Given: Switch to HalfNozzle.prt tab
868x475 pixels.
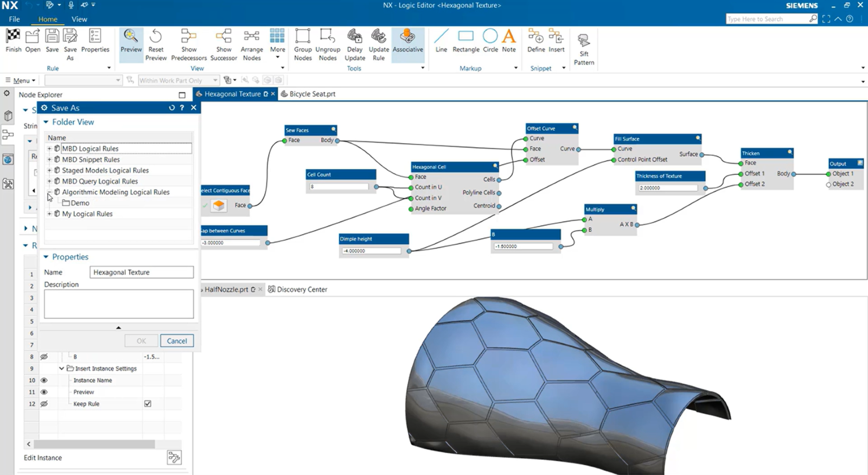Looking at the screenshot, I should tap(226, 289).
